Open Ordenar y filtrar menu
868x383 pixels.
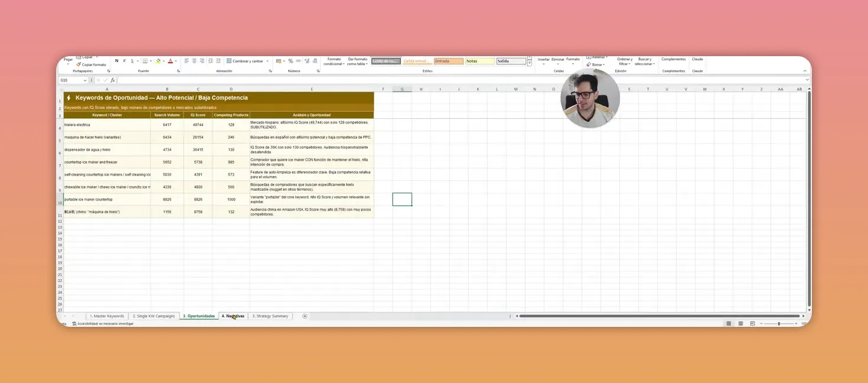click(625, 61)
